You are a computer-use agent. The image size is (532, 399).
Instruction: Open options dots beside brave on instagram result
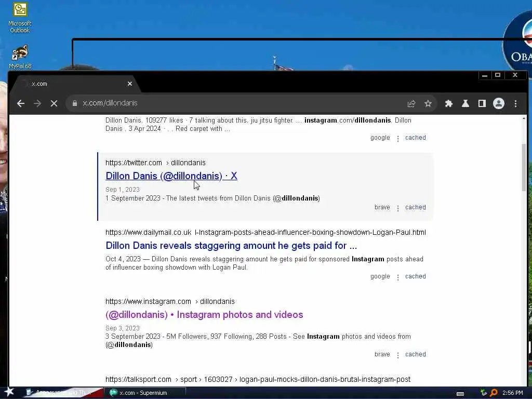coord(397,355)
